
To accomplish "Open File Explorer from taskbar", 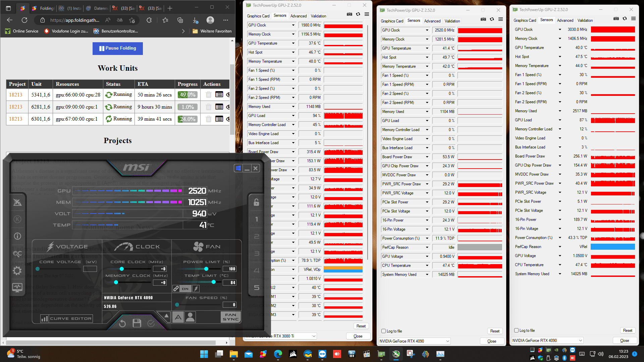I will 233,354.
